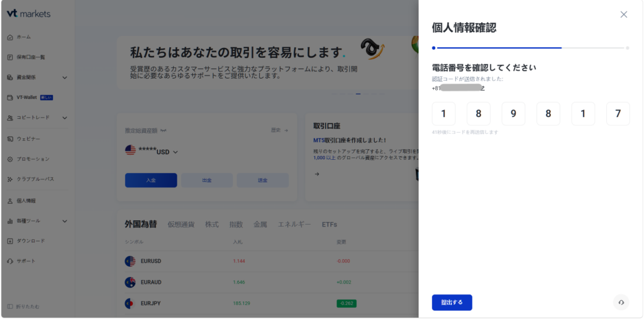Open the support headset icon in sidebar

10,262
